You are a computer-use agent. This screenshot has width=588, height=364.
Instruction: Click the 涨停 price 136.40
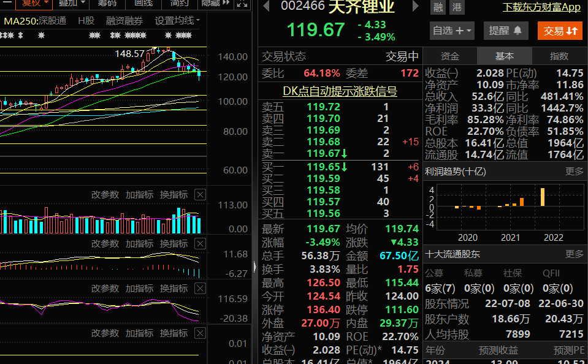tap(324, 309)
